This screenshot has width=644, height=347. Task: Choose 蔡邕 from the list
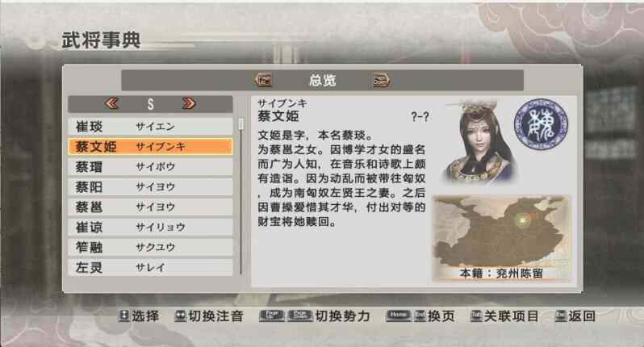[x=150, y=207]
